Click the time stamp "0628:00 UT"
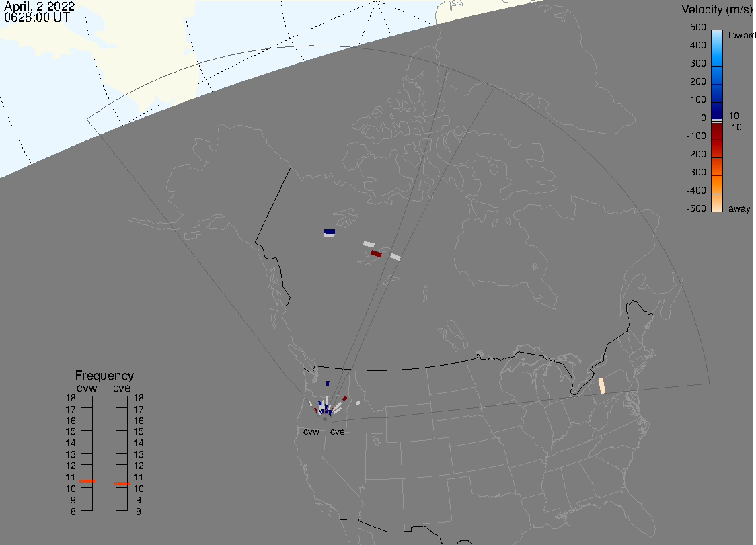The image size is (756, 545). 36,17
